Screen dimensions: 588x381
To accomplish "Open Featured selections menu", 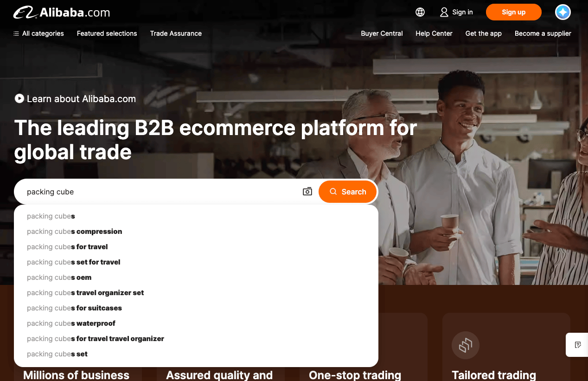I will tap(107, 33).
